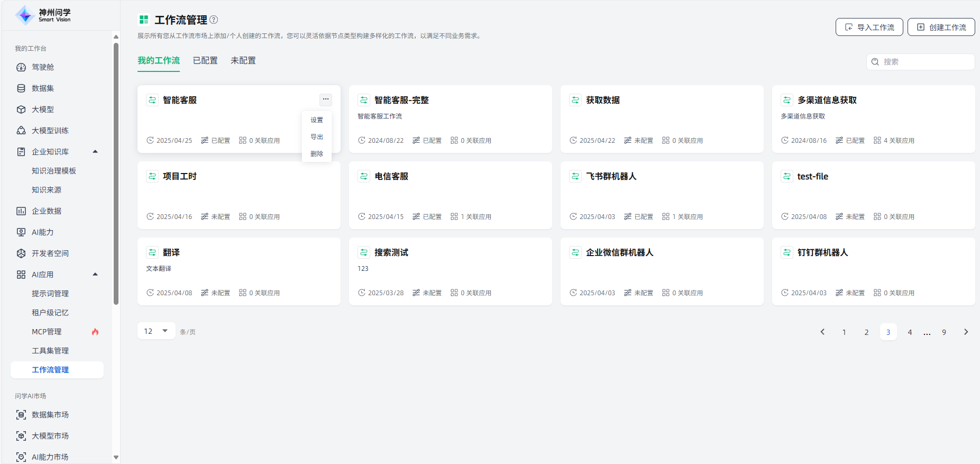980x464 pixels.
Task: Select 删除 in the card context menu
Action: pos(317,154)
